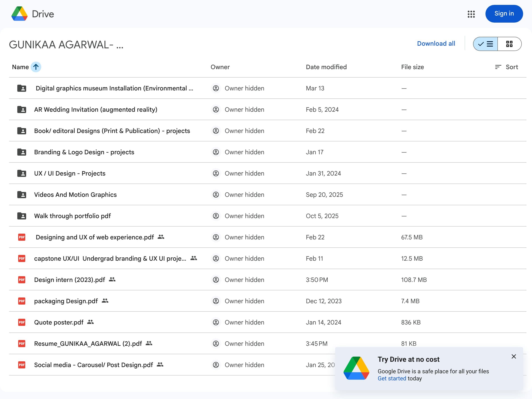Image resolution: width=532 pixels, height=399 pixels.
Task: Switch to grid layout view
Action: pos(509,44)
